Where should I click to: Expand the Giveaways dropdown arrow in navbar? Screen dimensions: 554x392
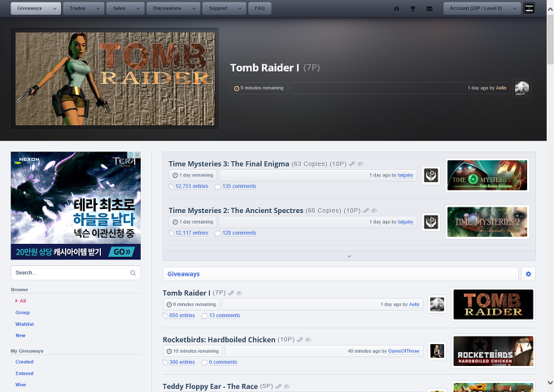(55, 8)
